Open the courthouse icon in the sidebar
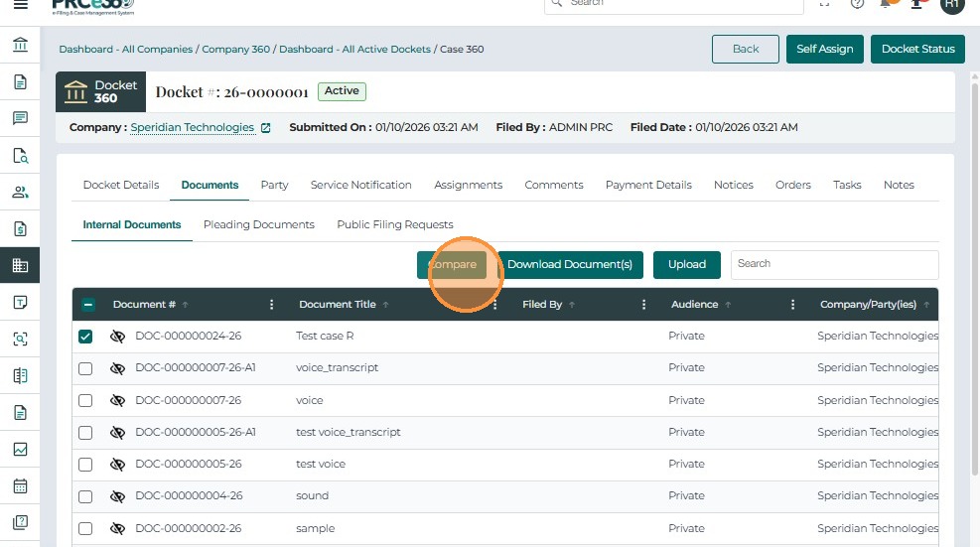980x547 pixels. pos(20,45)
